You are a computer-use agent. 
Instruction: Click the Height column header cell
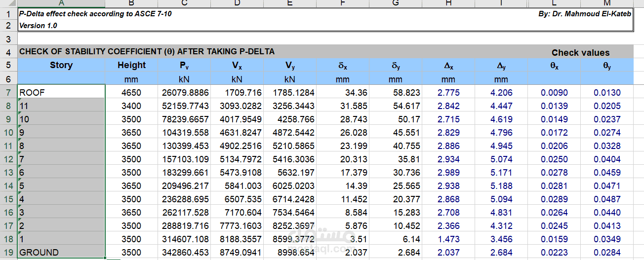131,65
